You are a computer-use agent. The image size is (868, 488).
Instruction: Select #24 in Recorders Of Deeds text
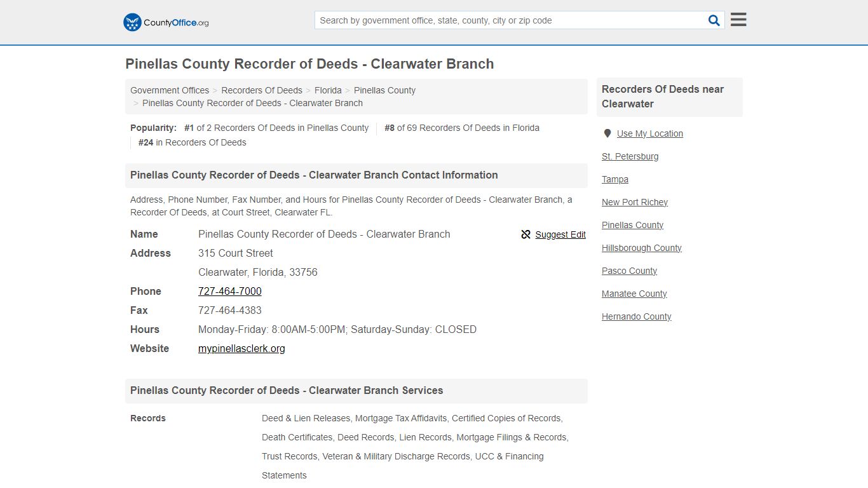click(x=193, y=142)
